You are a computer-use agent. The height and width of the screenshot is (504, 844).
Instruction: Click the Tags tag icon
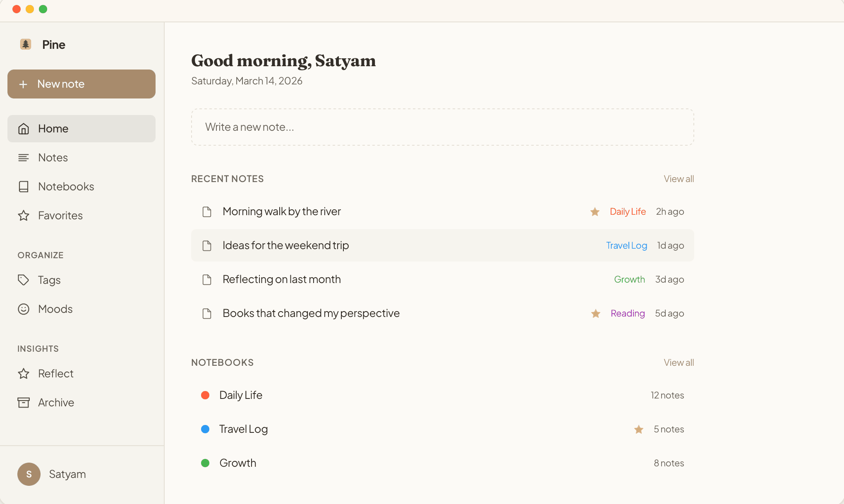click(24, 280)
